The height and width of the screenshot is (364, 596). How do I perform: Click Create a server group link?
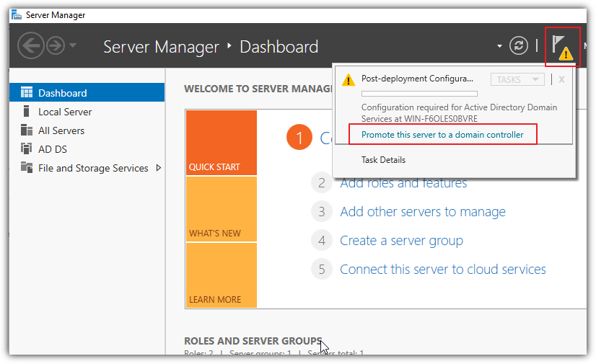pyautogui.click(x=401, y=241)
